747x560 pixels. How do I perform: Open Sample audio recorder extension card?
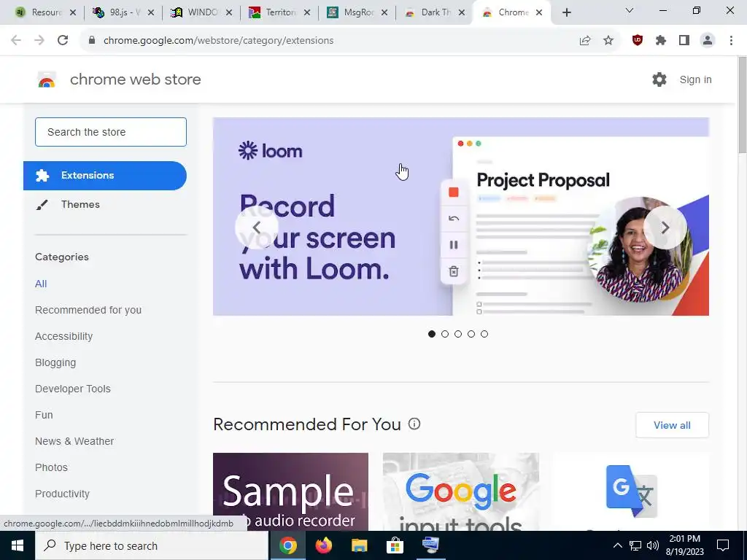[x=290, y=492]
